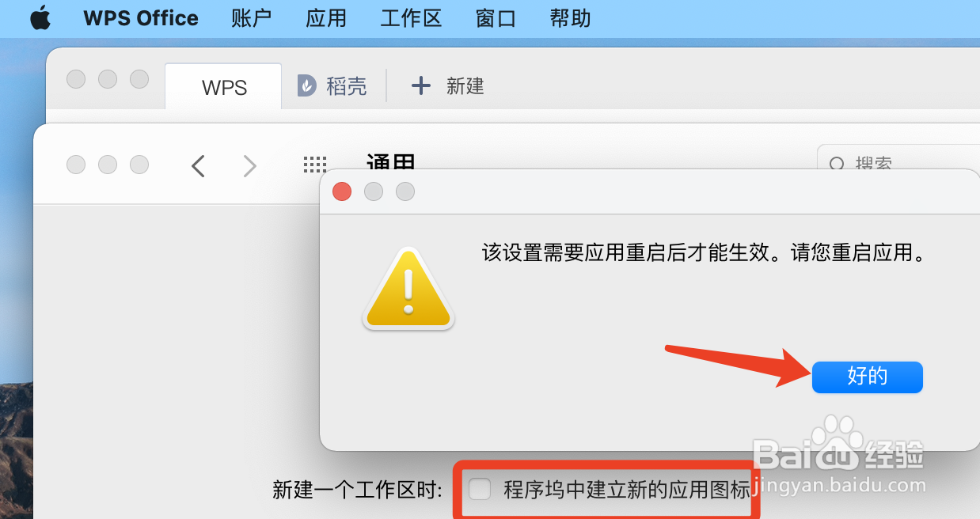This screenshot has height=519, width=980.
Task: Toggle 程序坞中建立新的应用图标 checkbox
Action: [480, 489]
